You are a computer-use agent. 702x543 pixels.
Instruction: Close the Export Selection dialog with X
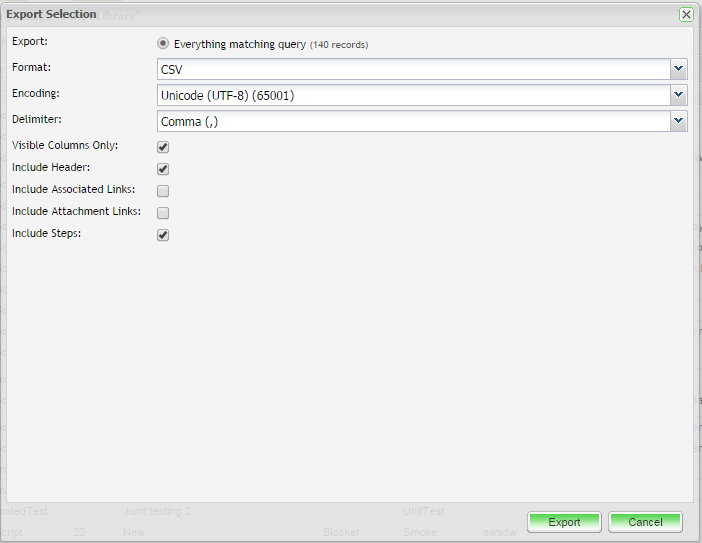tap(686, 15)
